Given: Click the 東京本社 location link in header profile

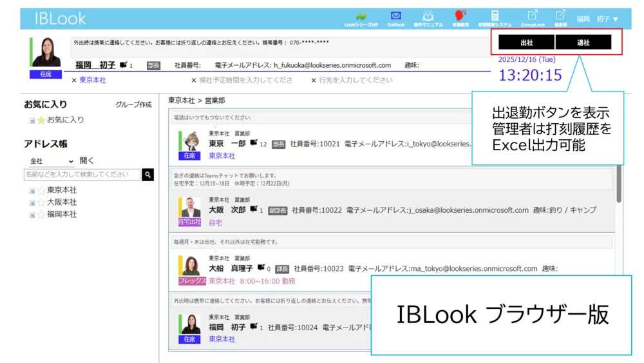Looking at the screenshot, I should pos(93,80).
